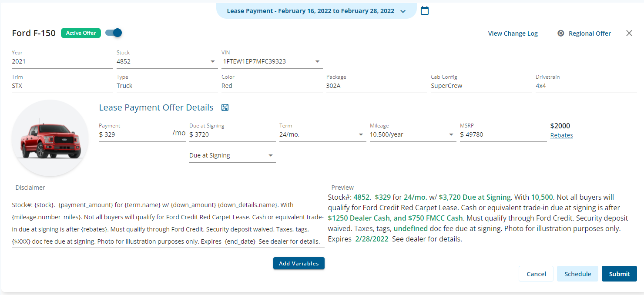Open View Change Log
The height and width of the screenshot is (295, 644).
tap(513, 34)
